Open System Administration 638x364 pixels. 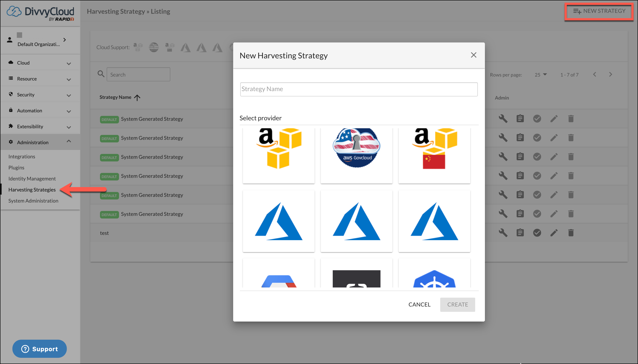tap(33, 201)
